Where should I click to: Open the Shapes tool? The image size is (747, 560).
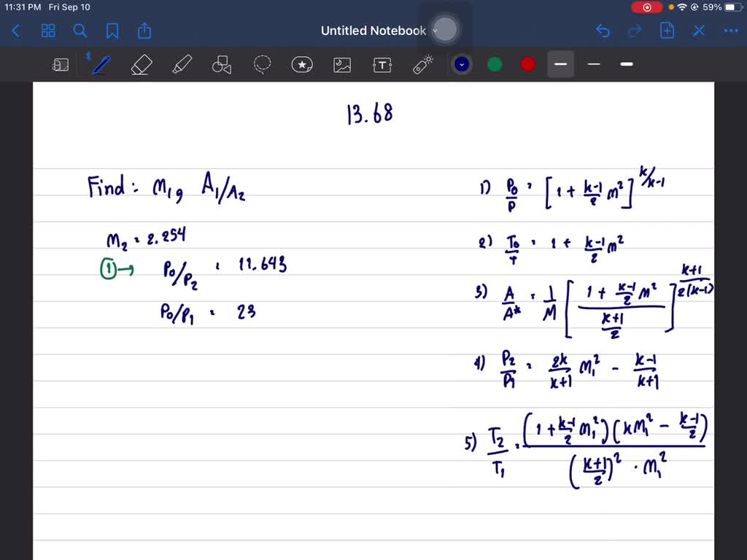tap(222, 64)
